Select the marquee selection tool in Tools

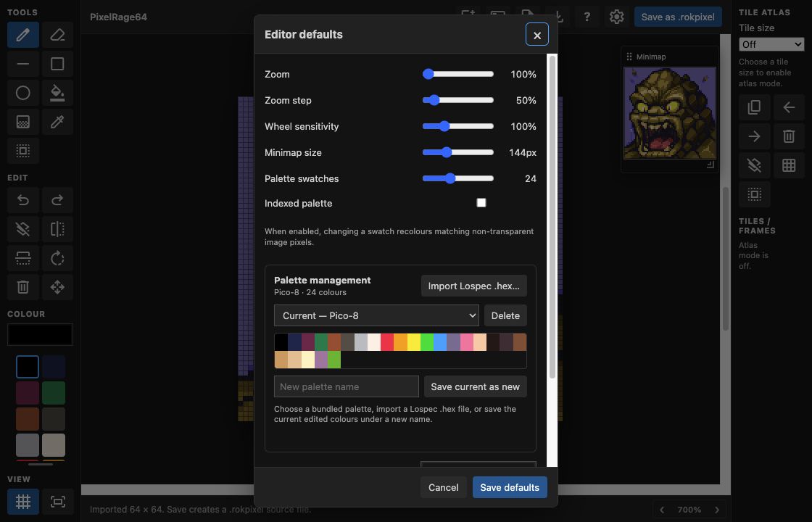[x=22, y=151]
